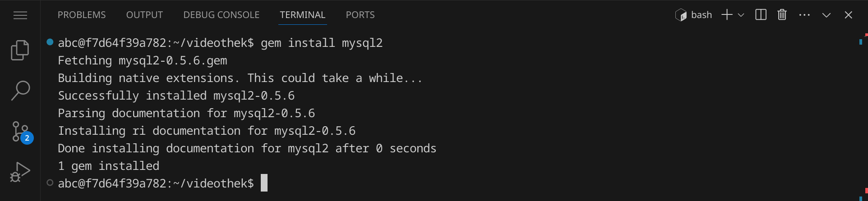868x201 pixels.
Task: Switch to the OUTPUT tab
Action: pyautogui.click(x=144, y=15)
